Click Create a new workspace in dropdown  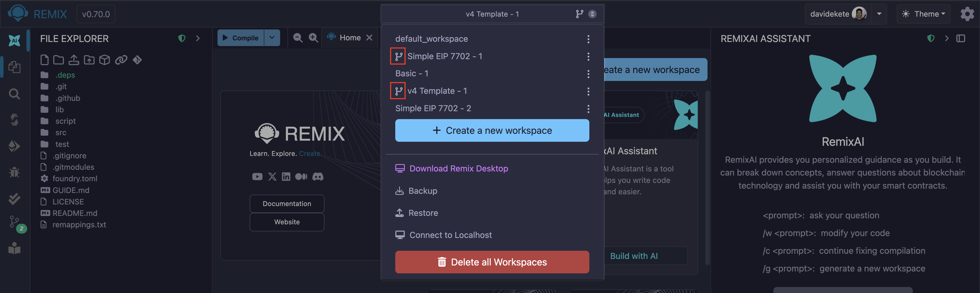click(x=492, y=130)
